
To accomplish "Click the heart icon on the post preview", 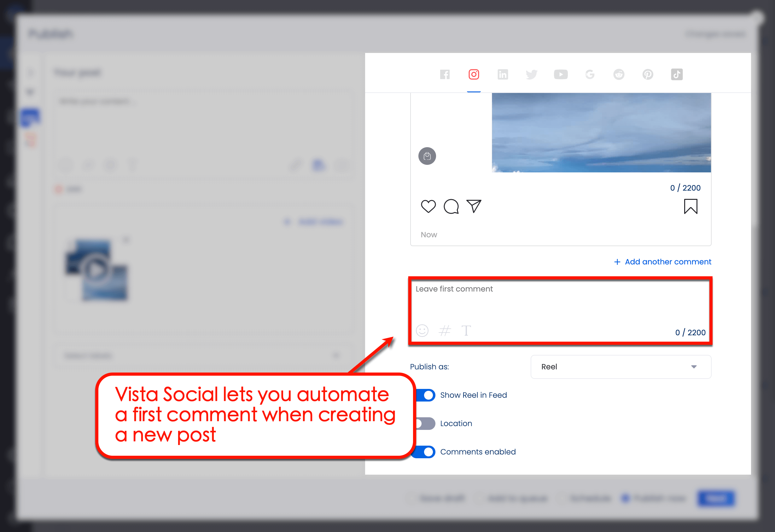I will point(428,206).
